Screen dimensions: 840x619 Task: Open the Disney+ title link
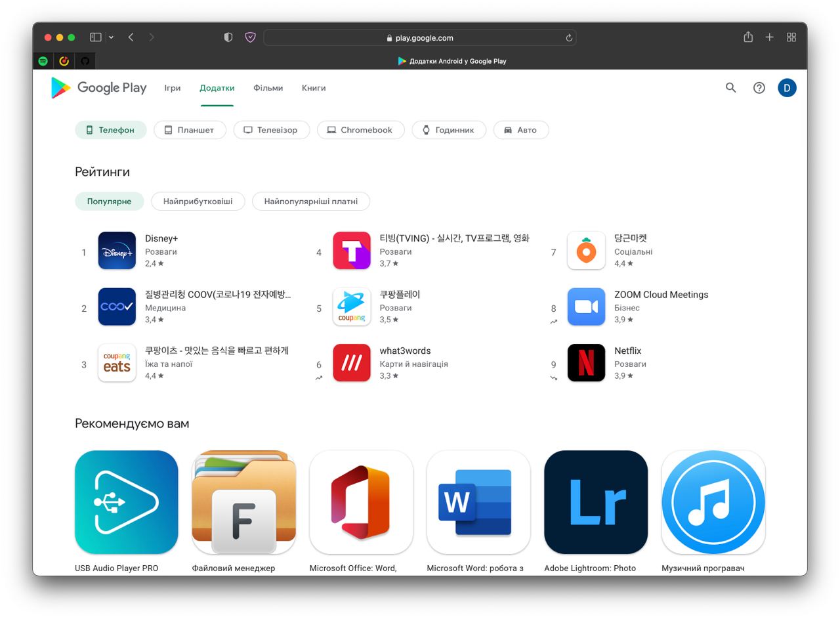click(x=161, y=238)
